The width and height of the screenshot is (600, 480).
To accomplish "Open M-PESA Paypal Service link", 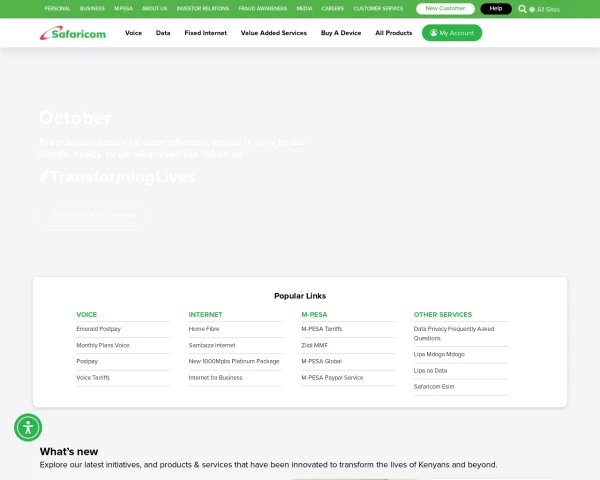I will pos(332,377).
